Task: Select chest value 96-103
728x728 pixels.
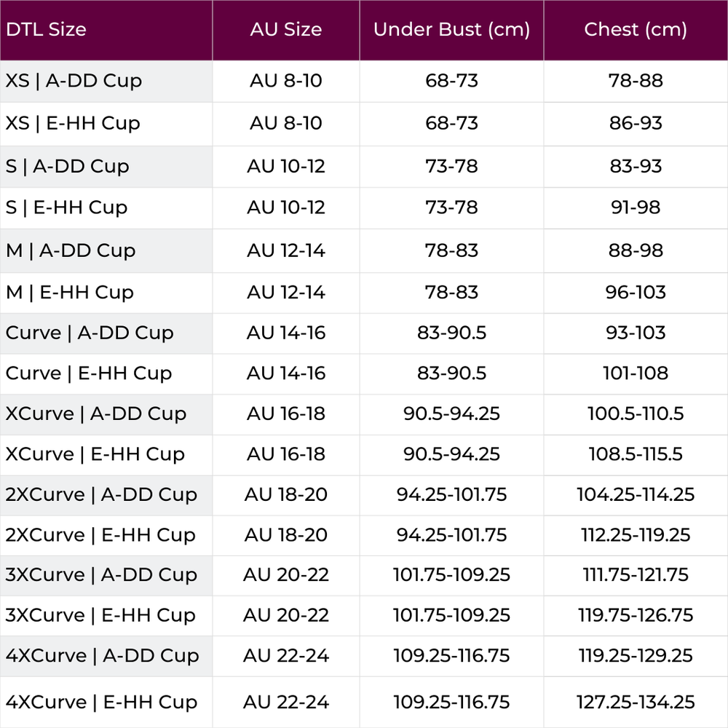Action: (636, 293)
